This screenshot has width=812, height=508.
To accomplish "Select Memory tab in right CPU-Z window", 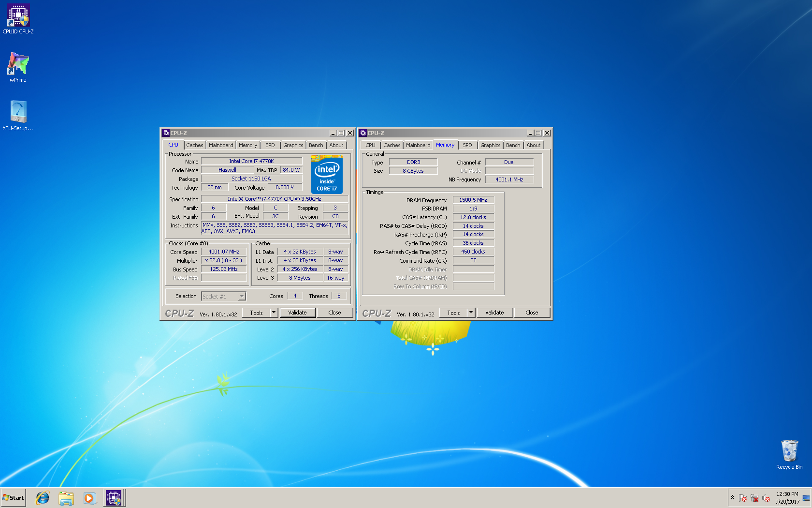I will [445, 145].
